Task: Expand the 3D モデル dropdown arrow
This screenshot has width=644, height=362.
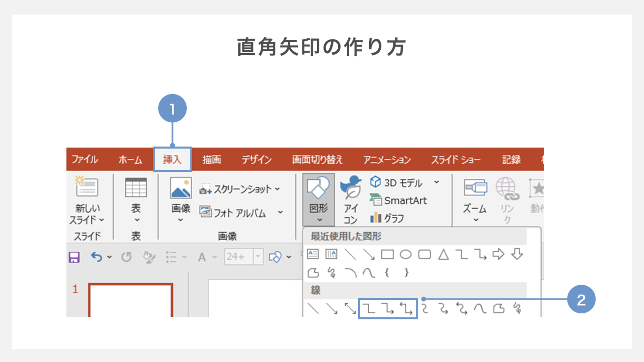Action: [x=436, y=182]
